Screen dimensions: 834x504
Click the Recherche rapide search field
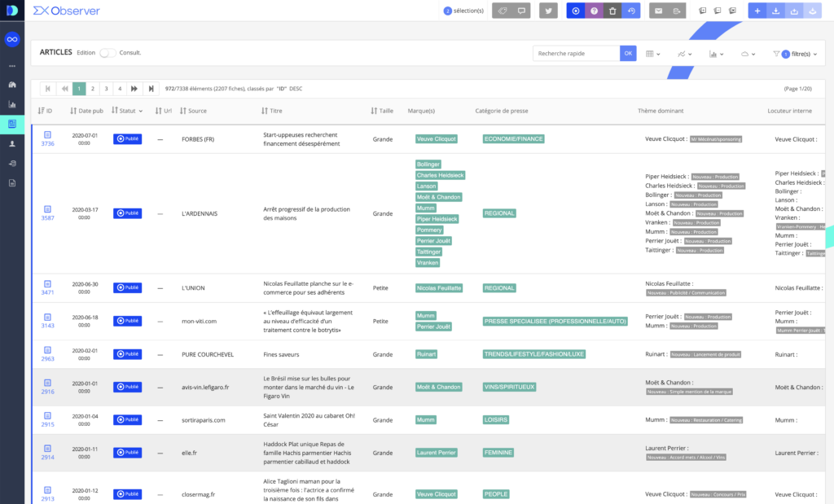click(x=576, y=54)
